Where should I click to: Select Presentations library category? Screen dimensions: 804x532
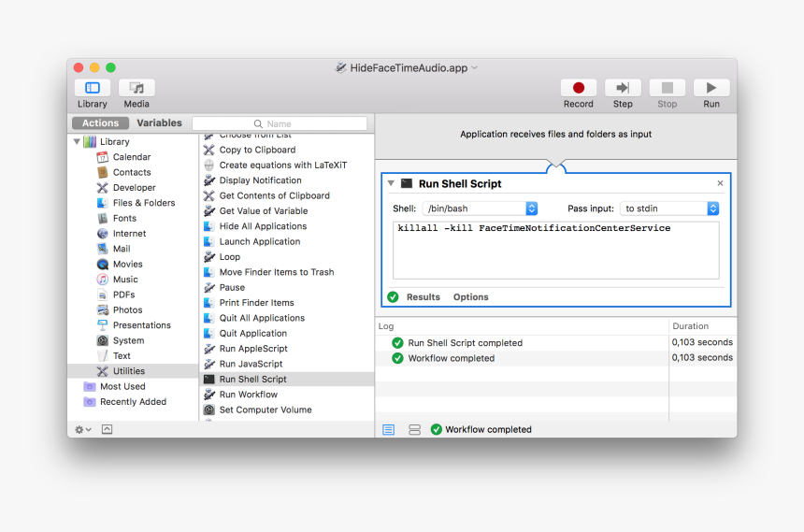(134, 325)
